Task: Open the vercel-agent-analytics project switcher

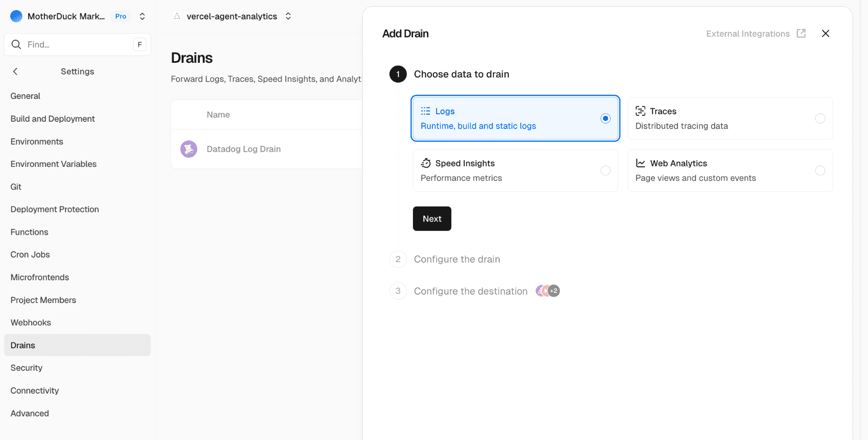Action: coord(288,16)
